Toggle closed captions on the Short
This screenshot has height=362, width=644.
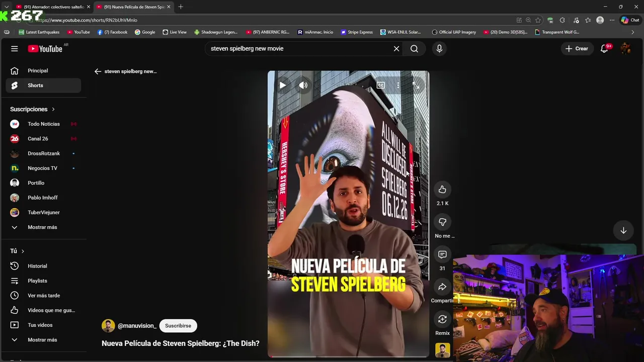(x=381, y=85)
